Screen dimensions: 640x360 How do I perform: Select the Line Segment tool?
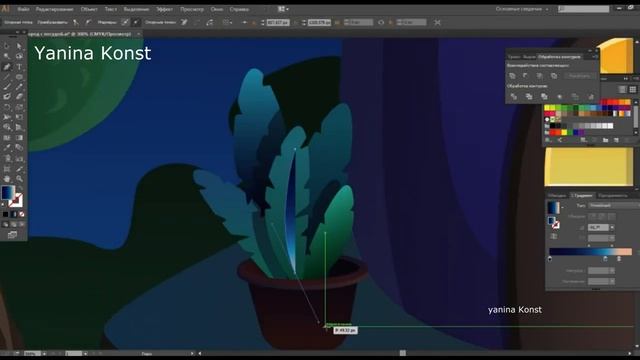(7, 77)
